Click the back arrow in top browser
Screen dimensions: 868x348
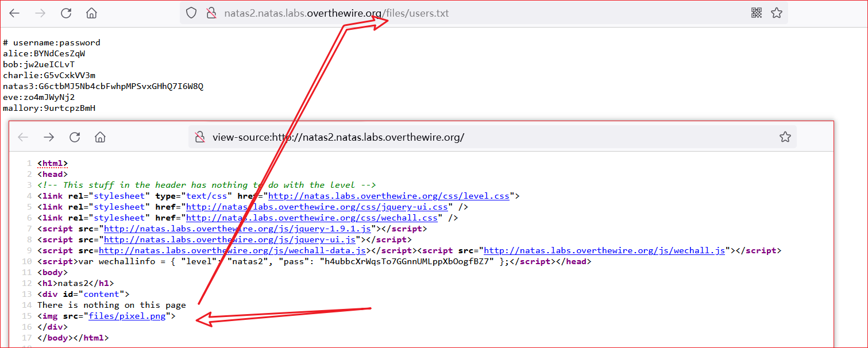(x=14, y=13)
